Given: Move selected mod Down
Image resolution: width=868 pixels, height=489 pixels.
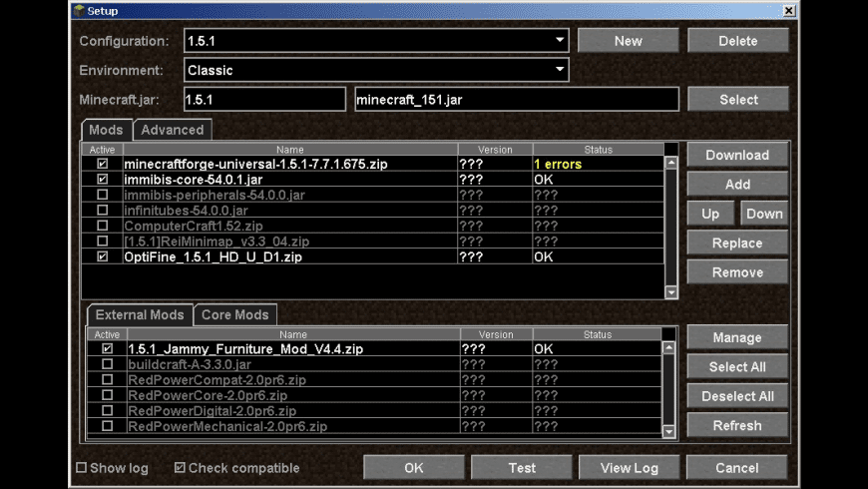Looking at the screenshot, I should pos(764,214).
